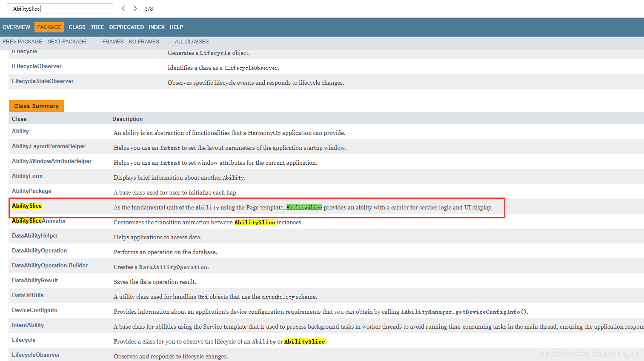644x361 pixels.
Task: Open the AbilityPackage class link
Action: pos(31,191)
